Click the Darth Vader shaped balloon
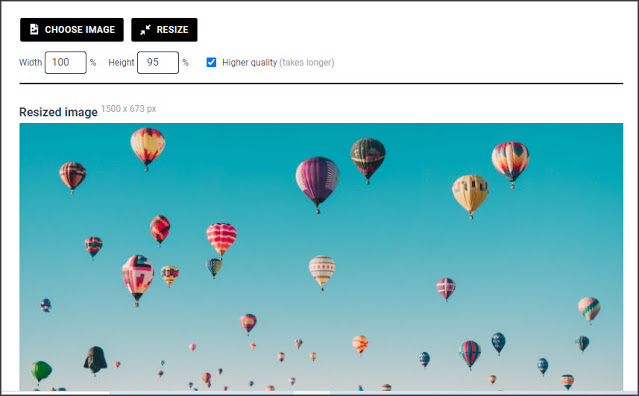 coord(95,360)
